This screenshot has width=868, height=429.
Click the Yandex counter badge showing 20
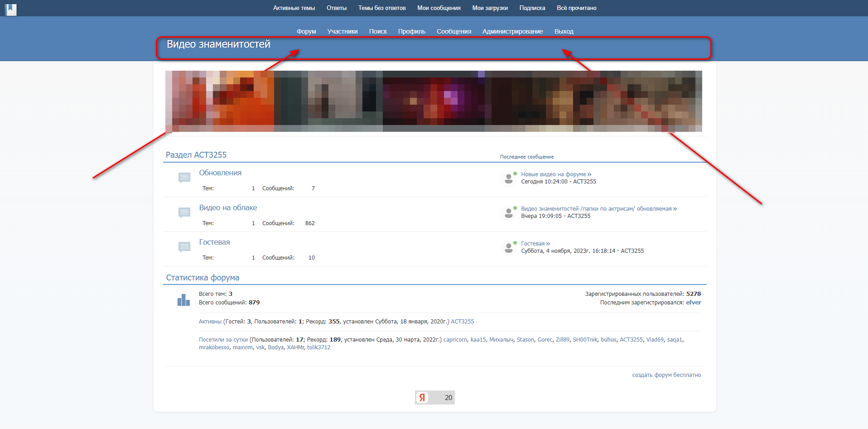pos(434,397)
